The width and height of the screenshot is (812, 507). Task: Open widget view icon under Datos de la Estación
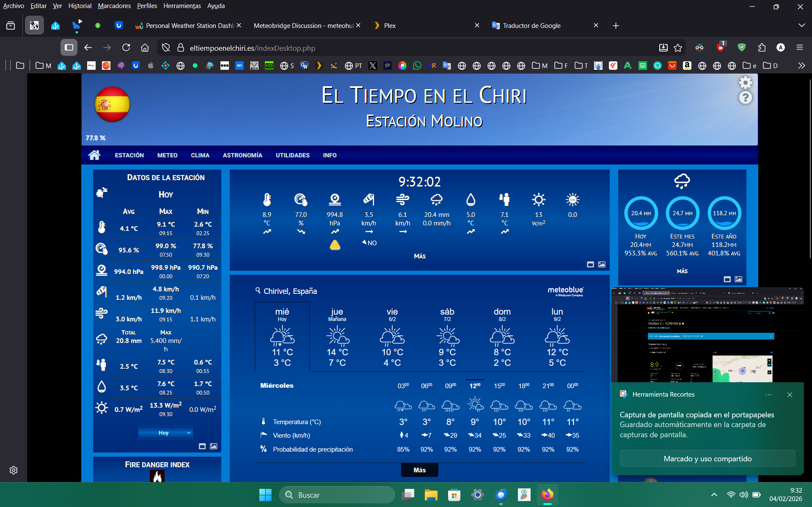tap(202, 446)
